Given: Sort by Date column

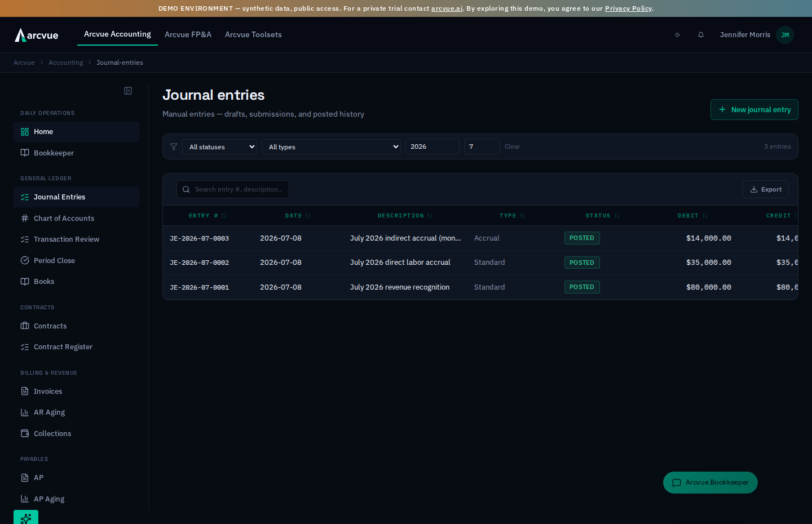Looking at the screenshot, I should [x=298, y=216].
